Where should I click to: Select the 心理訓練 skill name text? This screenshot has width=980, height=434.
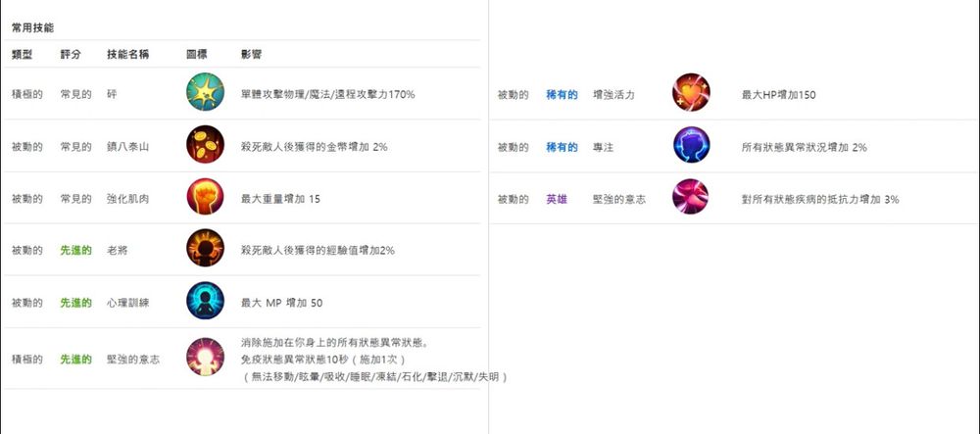point(128,303)
